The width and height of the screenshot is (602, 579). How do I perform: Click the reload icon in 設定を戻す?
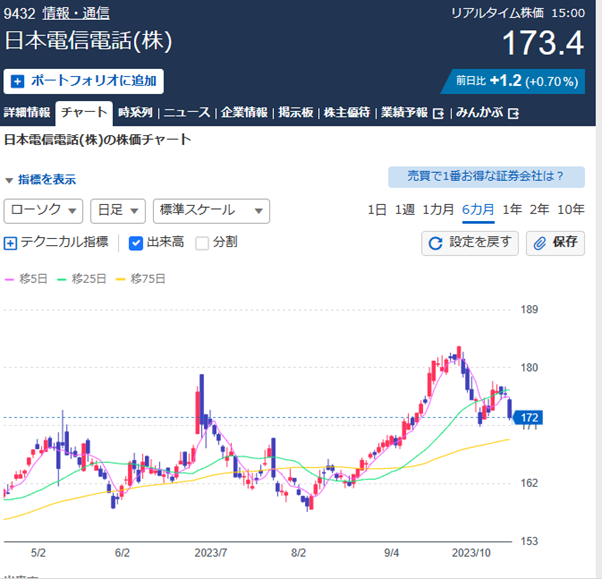[435, 243]
